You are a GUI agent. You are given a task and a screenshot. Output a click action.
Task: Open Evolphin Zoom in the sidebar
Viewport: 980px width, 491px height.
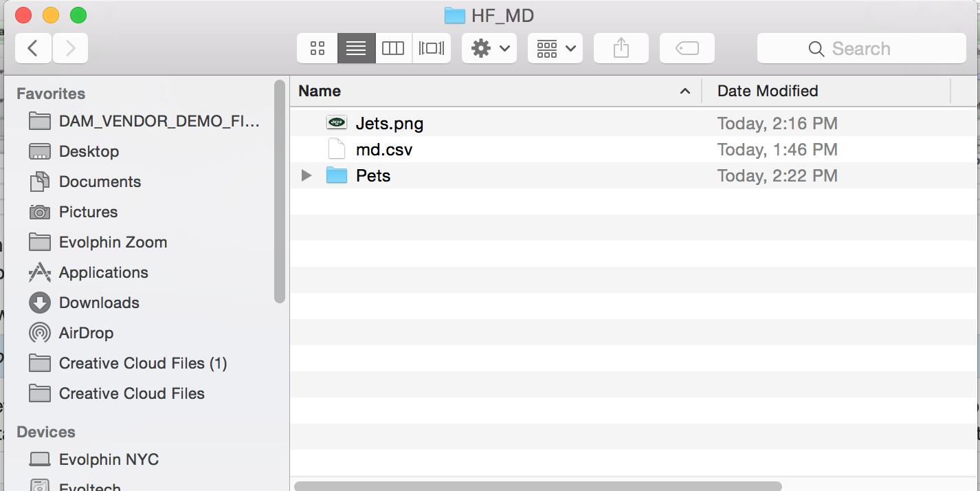point(113,242)
